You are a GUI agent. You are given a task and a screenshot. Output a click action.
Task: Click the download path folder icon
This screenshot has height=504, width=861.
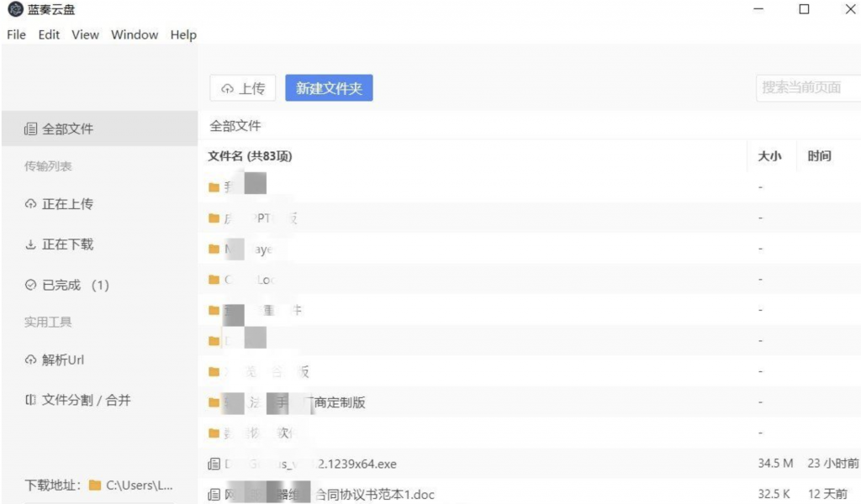(95, 486)
